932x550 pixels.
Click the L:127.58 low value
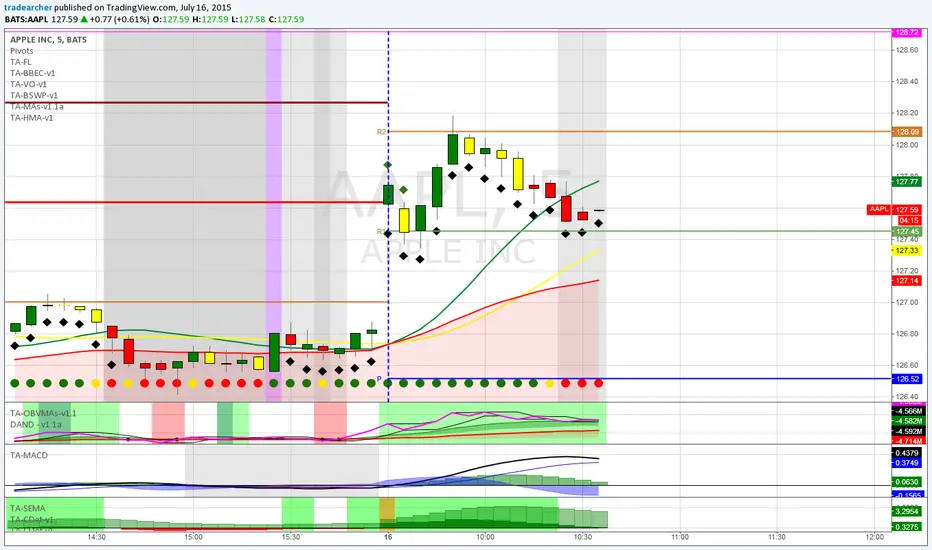248,19
